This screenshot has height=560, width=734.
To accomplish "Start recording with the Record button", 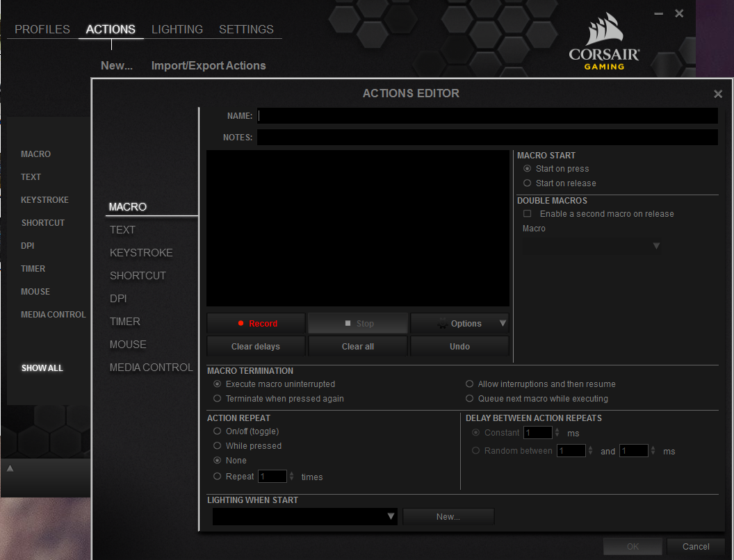I will tap(256, 323).
